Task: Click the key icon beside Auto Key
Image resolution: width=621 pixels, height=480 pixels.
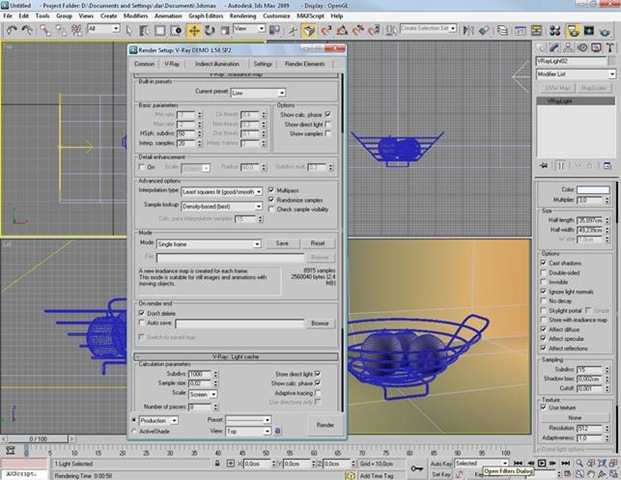Action: coord(417,466)
